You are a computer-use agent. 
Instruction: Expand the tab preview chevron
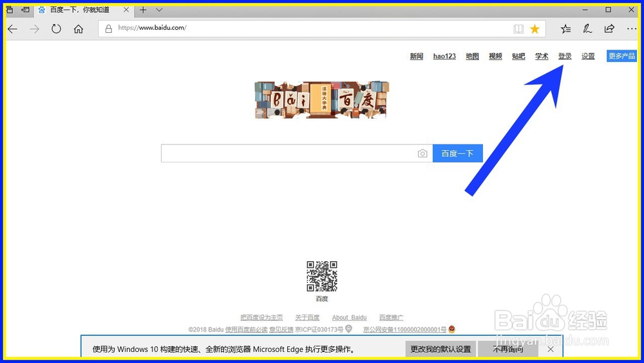(159, 10)
